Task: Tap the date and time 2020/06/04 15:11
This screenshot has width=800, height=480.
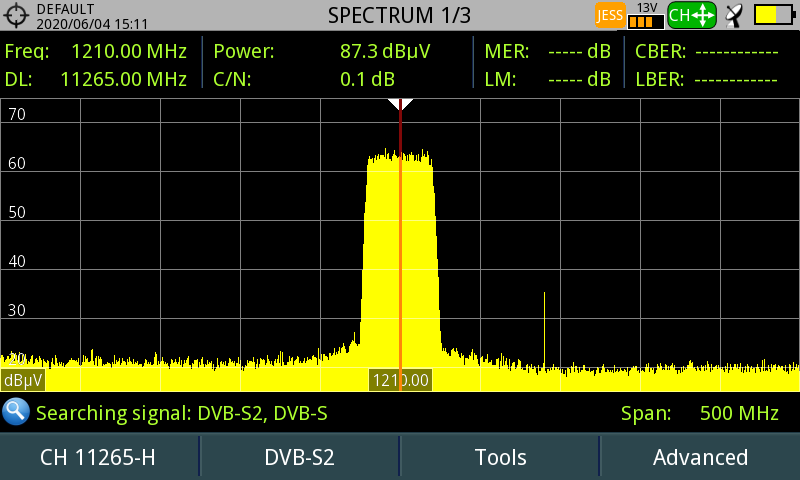Action: pyautogui.click(x=92, y=23)
